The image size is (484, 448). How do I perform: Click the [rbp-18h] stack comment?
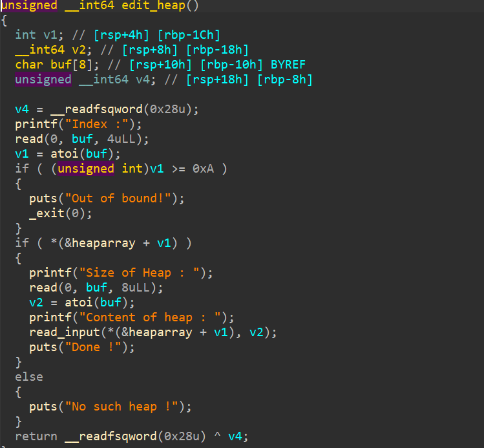pos(217,50)
